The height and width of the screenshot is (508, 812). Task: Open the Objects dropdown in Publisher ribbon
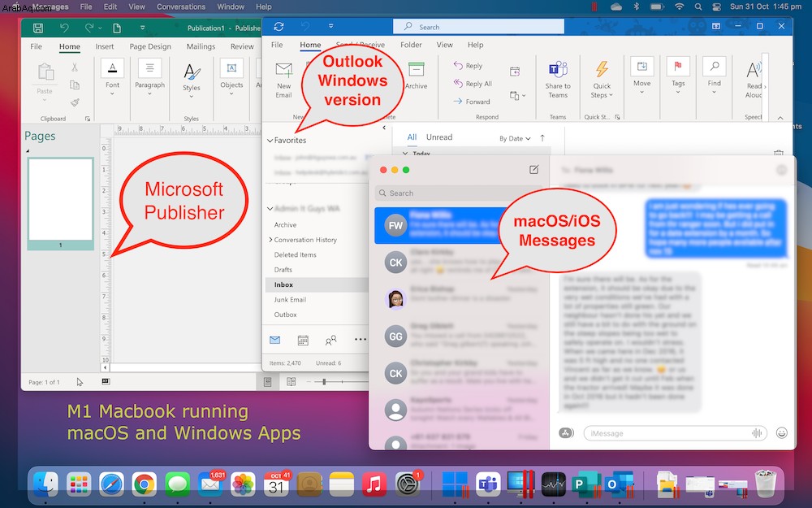pyautogui.click(x=231, y=77)
